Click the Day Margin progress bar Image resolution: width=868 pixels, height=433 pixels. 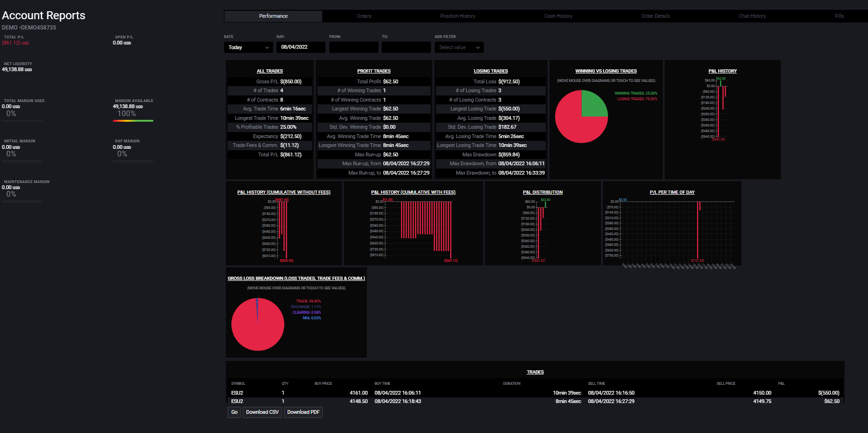pos(133,161)
